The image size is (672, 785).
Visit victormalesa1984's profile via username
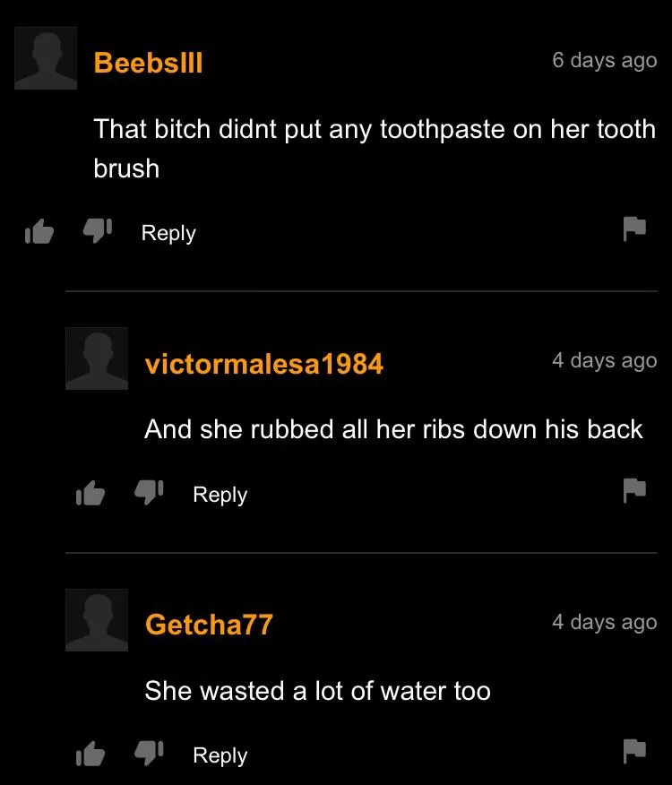(264, 364)
